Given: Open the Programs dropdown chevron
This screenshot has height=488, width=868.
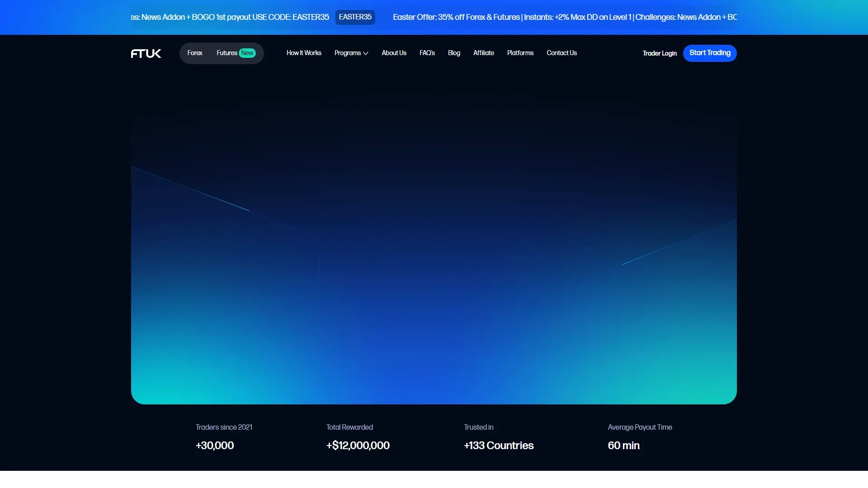Looking at the screenshot, I should tap(366, 53).
